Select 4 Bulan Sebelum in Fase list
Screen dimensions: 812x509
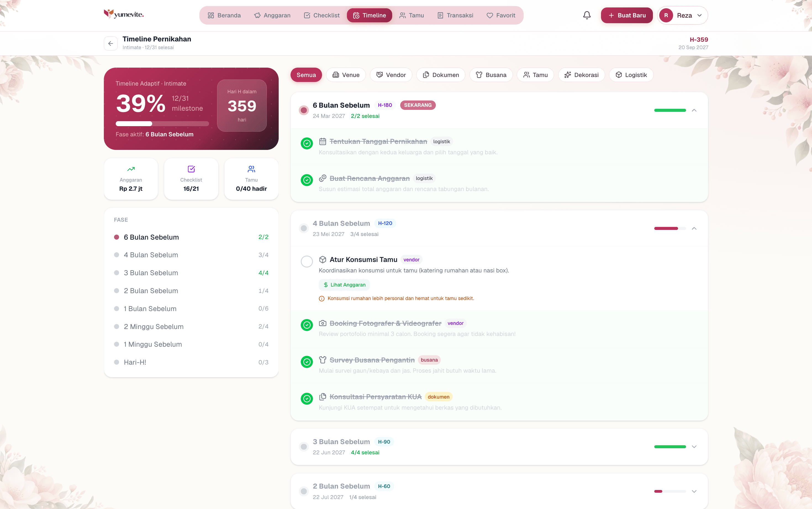(191, 255)
